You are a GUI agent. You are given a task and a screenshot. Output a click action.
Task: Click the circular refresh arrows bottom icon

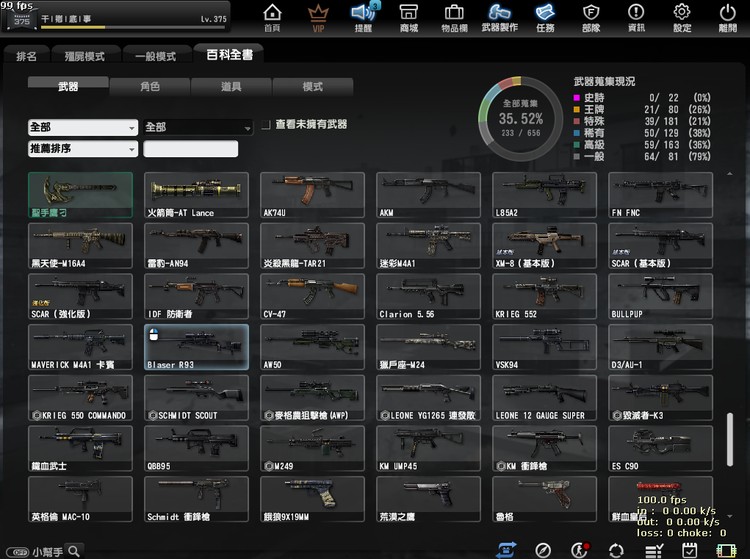(616, 551)
